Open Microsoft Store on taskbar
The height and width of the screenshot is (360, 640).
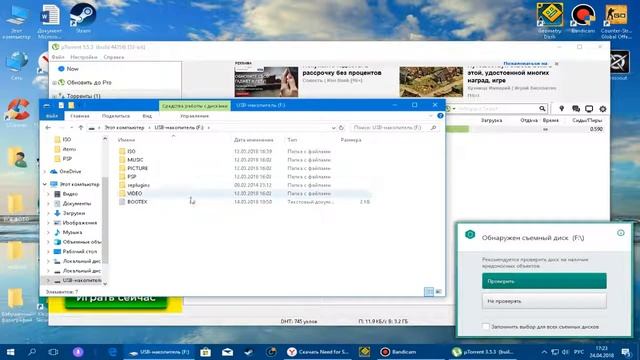tap(205, 352)
